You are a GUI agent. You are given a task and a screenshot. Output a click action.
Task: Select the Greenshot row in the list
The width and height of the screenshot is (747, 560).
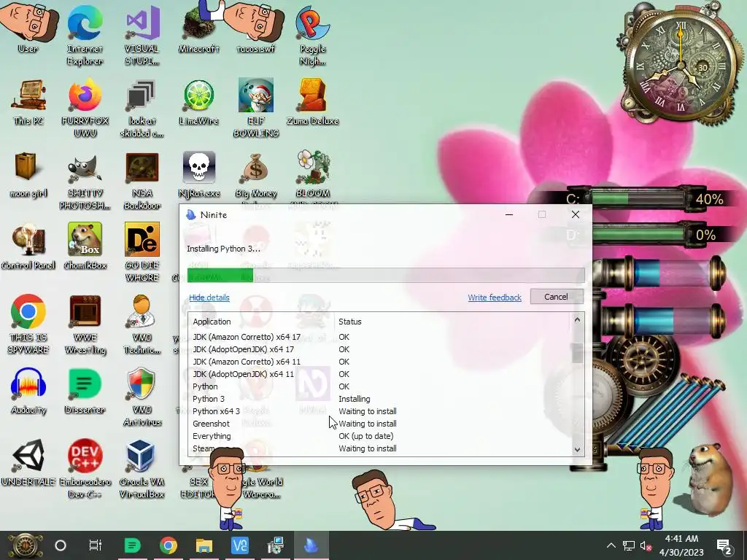(x=380, y=424)
